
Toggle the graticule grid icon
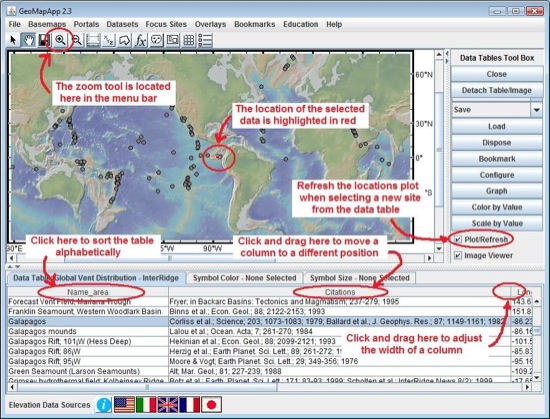point(189,40)
